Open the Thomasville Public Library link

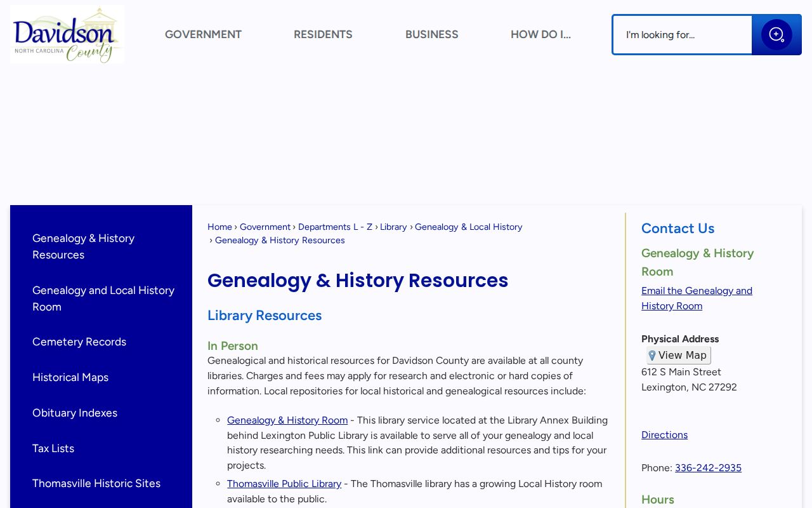tap(284, 484)
